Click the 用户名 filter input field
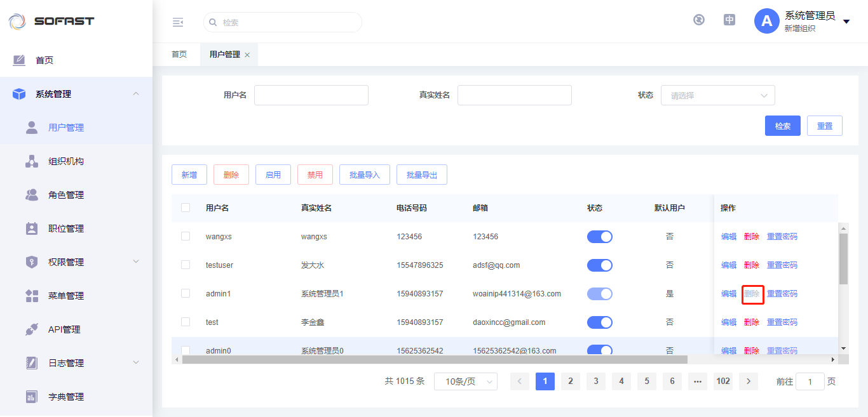The image size is (868, 417). [x=311, y=95]
